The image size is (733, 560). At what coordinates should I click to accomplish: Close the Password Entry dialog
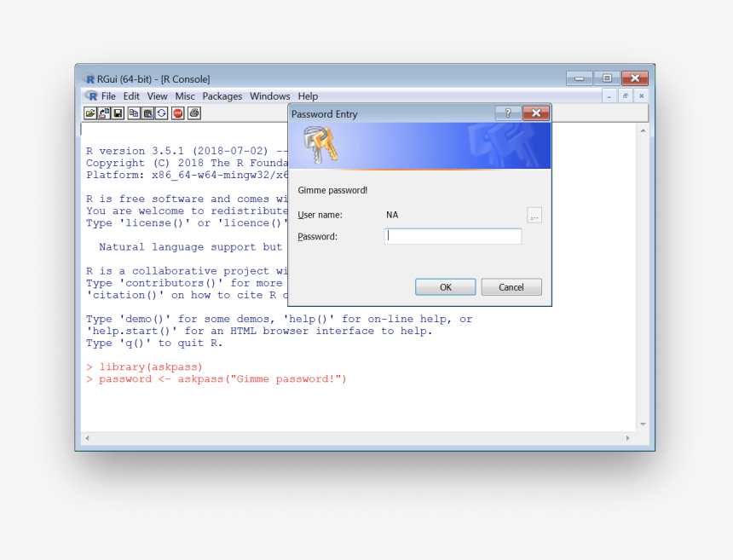click(x=536, y=113)
